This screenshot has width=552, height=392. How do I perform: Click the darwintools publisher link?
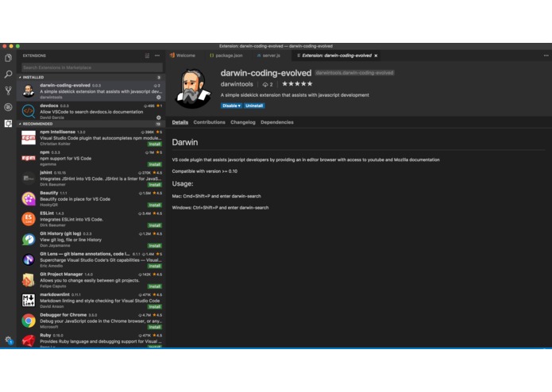237,84
